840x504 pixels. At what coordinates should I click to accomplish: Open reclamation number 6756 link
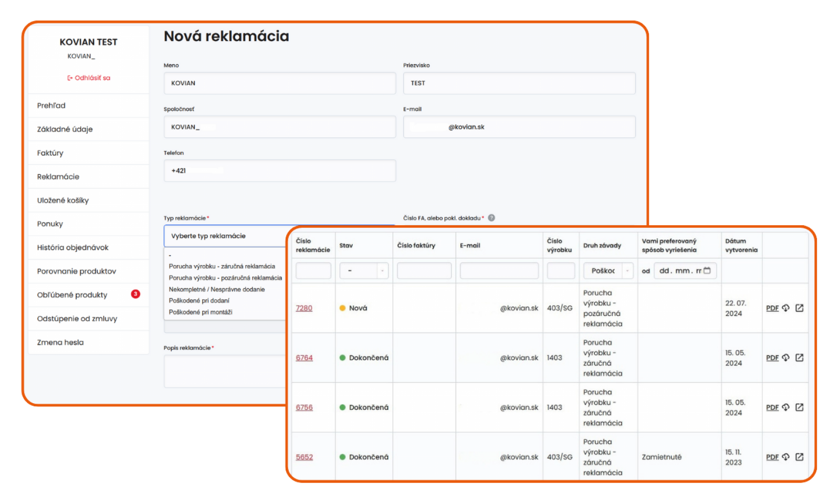[304, 407]
